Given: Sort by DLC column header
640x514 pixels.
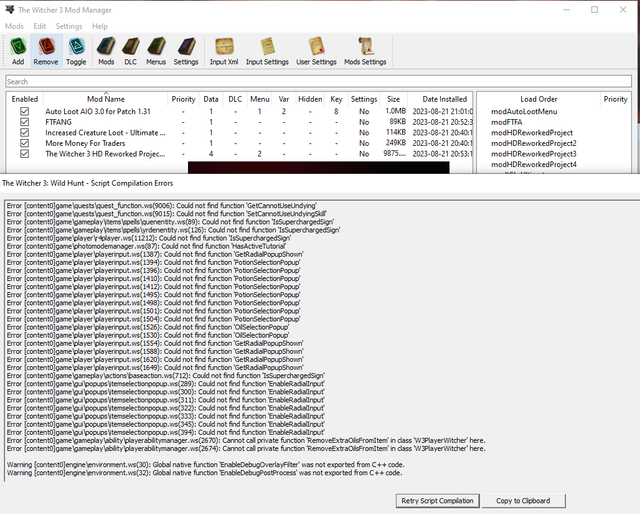Looking at the screenshot, I should tap(235, 99).
